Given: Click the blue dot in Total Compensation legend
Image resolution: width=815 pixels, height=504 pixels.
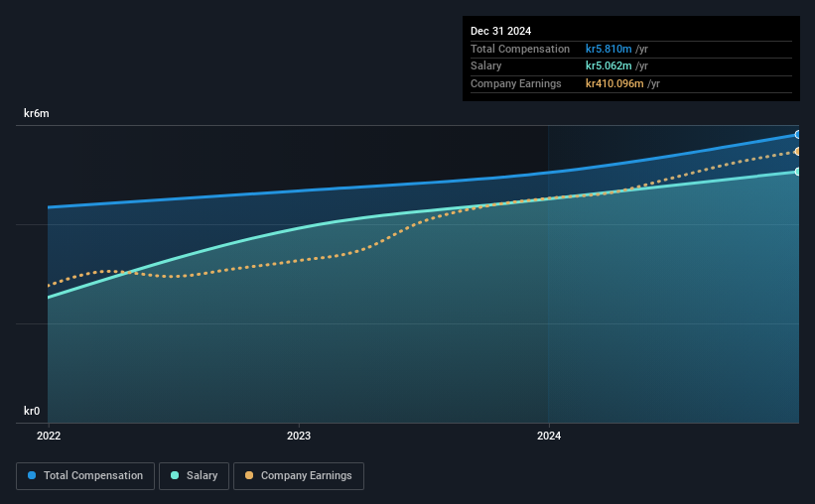Looking at the screenshot, I should pos(32,475).
